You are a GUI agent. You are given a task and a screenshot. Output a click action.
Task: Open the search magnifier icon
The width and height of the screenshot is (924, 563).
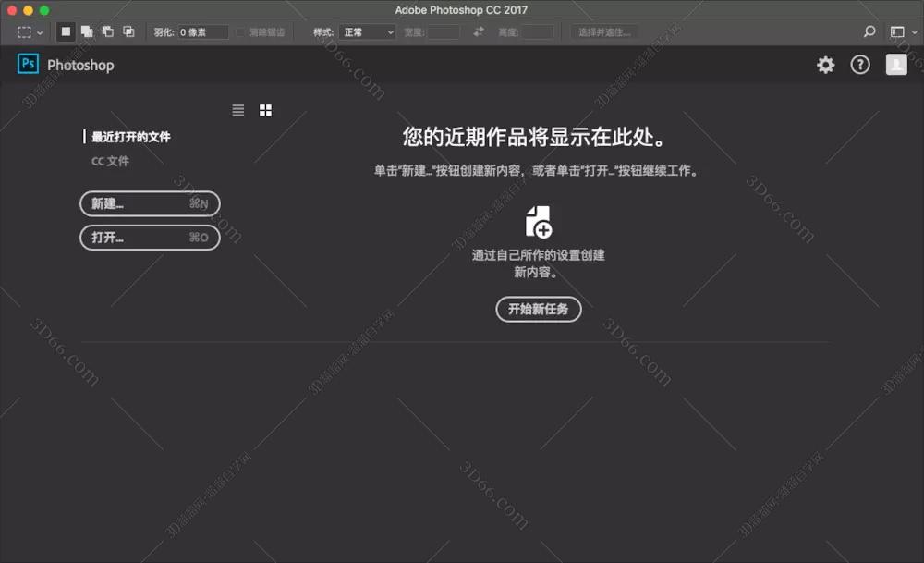[x=869, y=31]
